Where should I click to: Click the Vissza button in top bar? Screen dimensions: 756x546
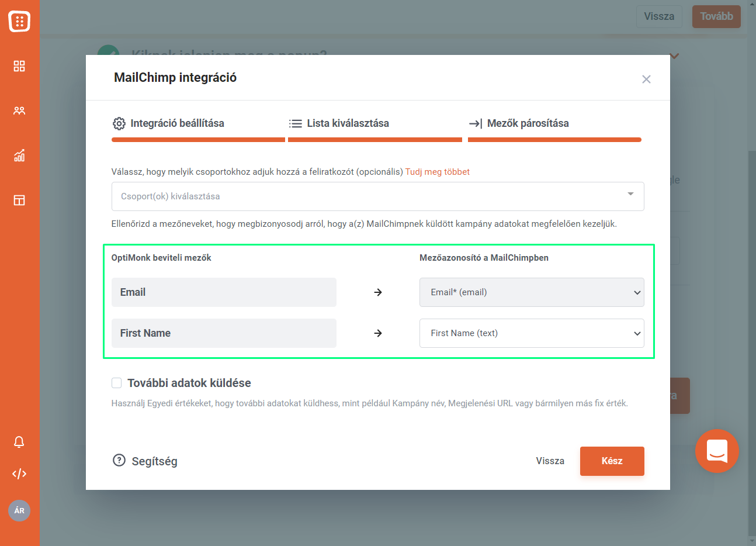[659, 16]
